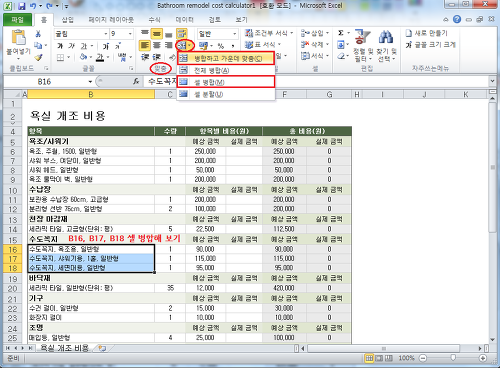
Task: Choose Merge Across menu item (전체 병합)
Action: 226,70
